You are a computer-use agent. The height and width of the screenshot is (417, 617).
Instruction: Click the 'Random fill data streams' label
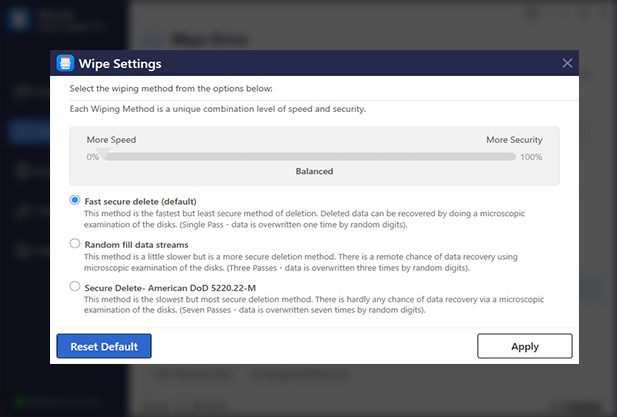click(137, 245)
